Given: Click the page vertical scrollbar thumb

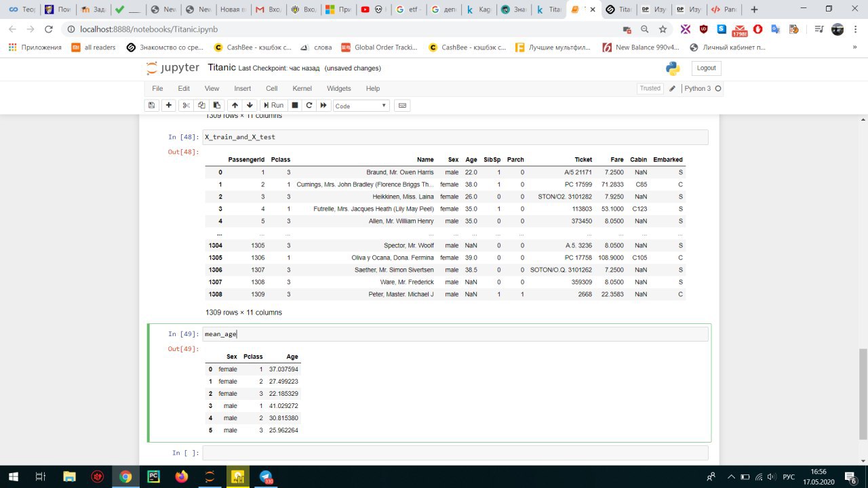Looking at the screenshot, I should (x=863, y=393).
